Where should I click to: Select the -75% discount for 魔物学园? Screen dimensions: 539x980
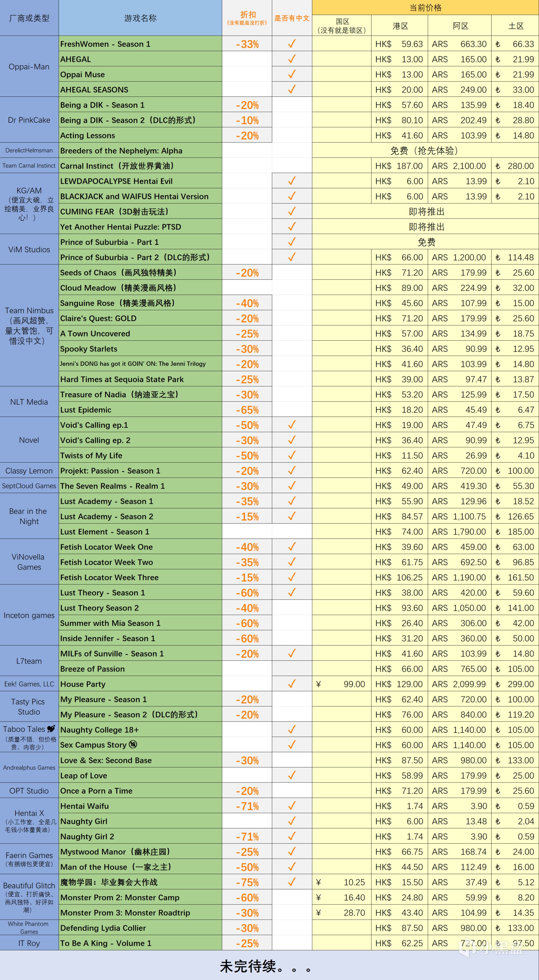pyautogui.click(x=247, y=882)
